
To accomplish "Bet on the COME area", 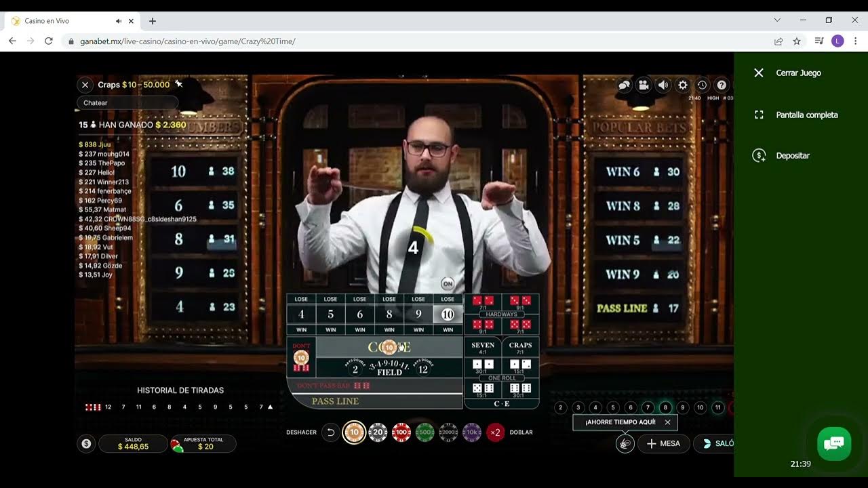I will 389,347.
